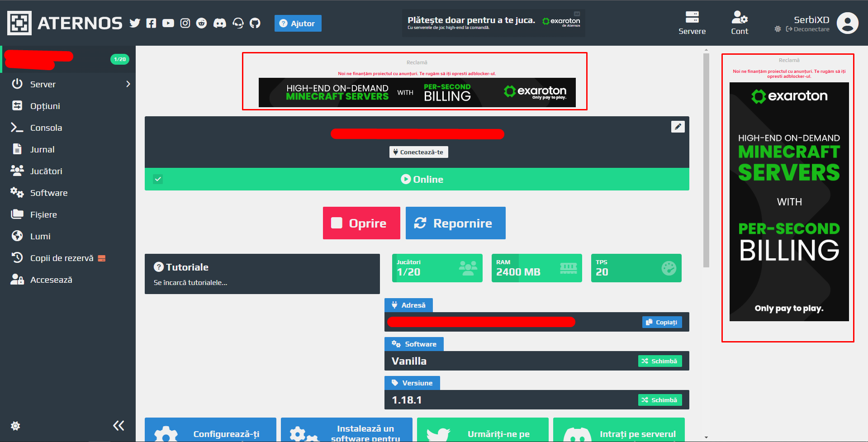Open the Urmăriți-ne pe Twitter card

[x=483, y=430]
